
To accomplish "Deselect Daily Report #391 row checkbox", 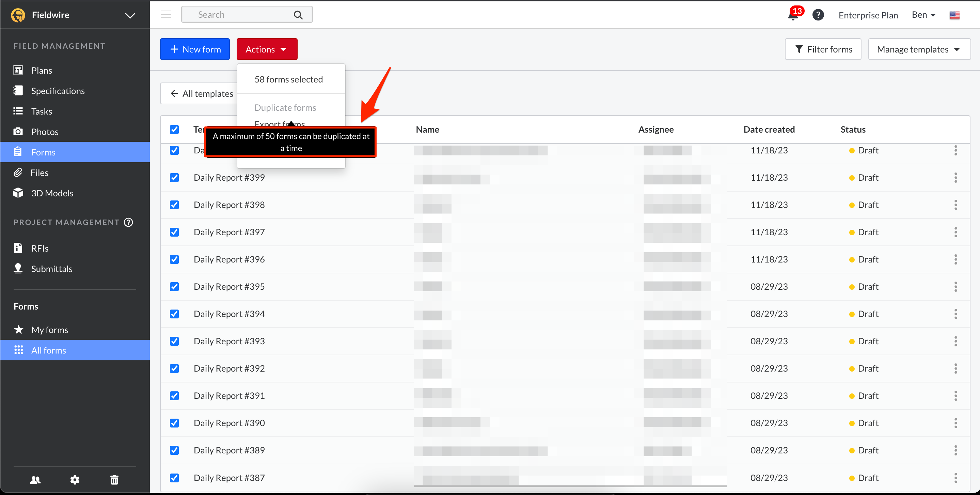I will tap(174, 396).
